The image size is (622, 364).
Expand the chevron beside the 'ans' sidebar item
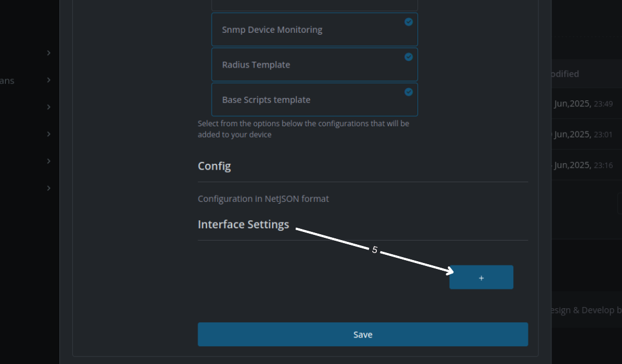coord(48,80)
